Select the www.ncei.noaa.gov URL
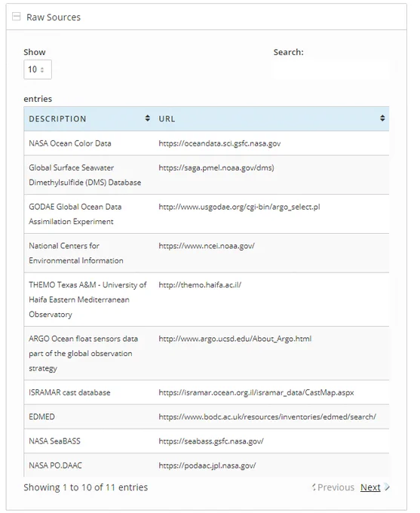Viewport: 420px width, 513px height. 207,246
